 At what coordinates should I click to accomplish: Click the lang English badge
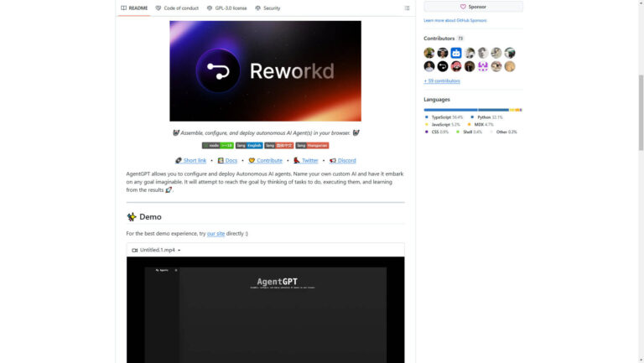[249, 145]
